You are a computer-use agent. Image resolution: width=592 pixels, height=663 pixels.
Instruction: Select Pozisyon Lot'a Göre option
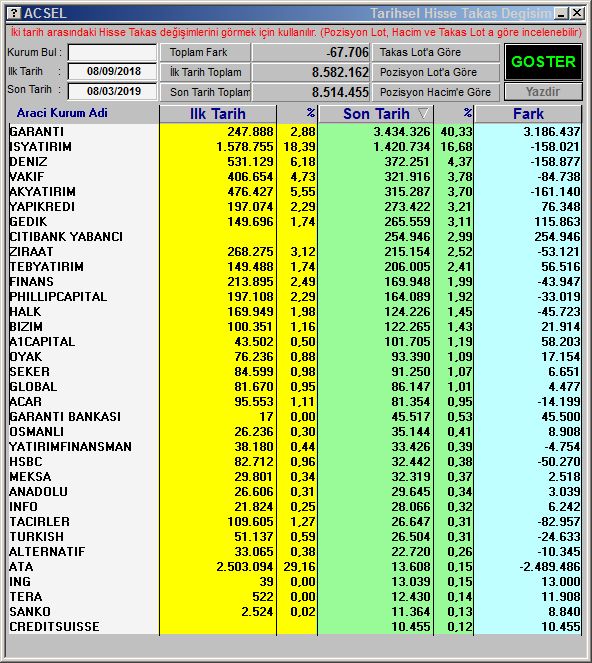436,72
